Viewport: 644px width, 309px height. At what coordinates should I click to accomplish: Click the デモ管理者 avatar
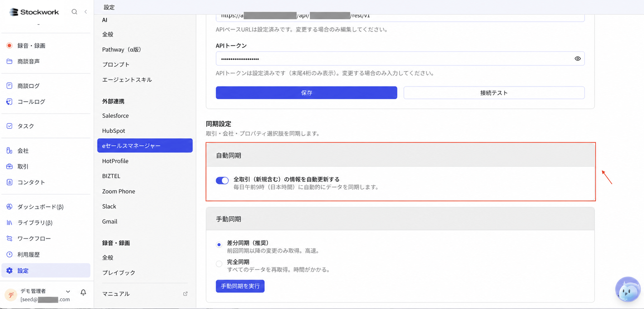11,295
